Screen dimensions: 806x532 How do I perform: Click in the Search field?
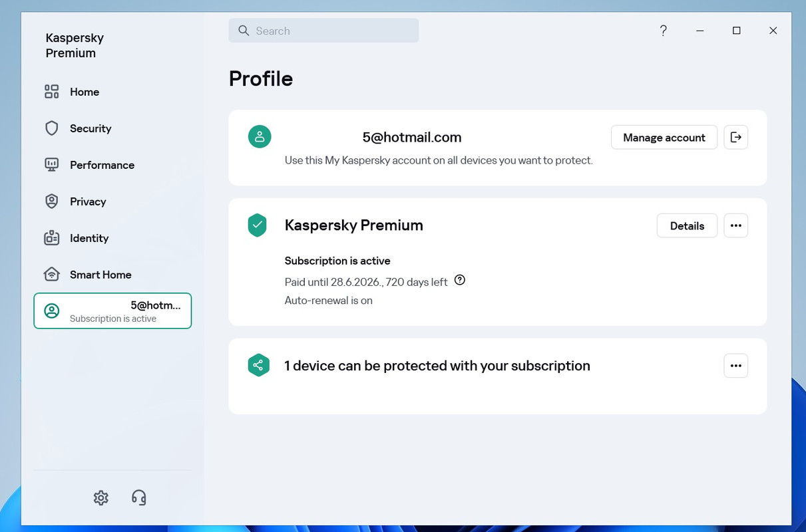(x=323, y=31)
